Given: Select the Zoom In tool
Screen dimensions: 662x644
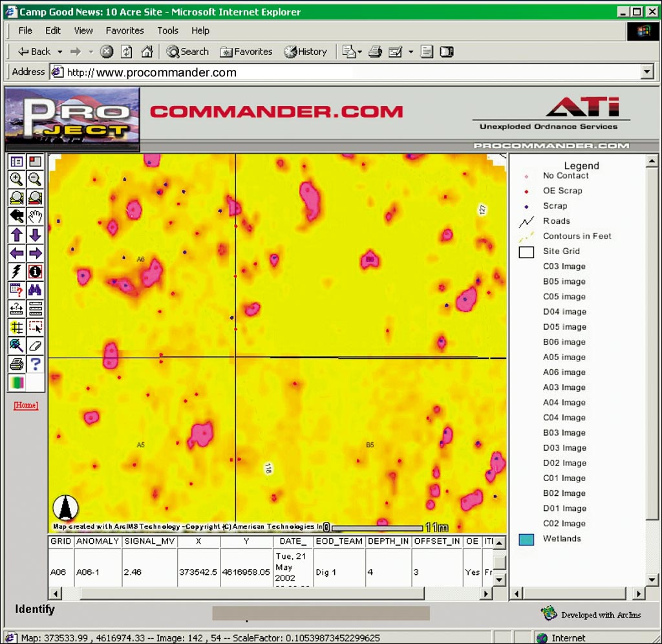Looking at the screenshot, I should [x=16, y=180].
